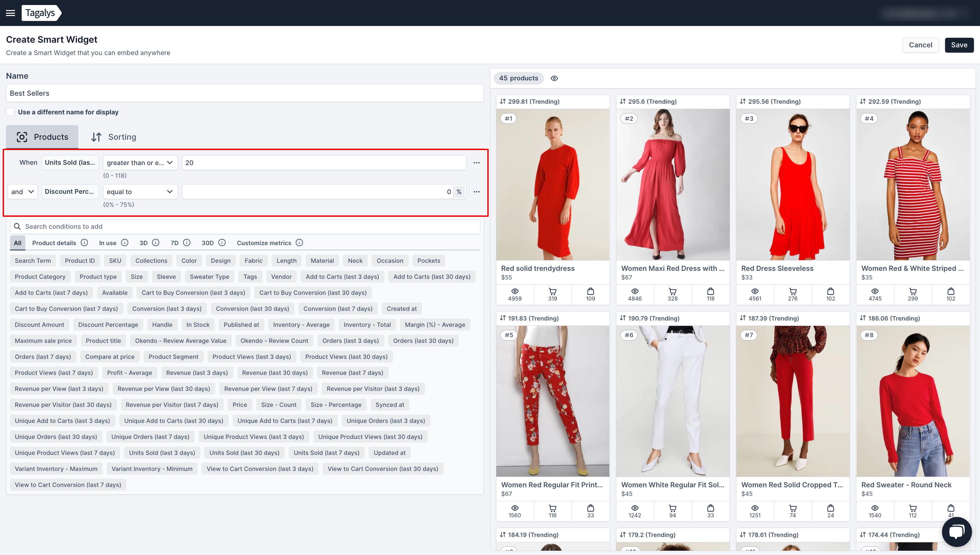Screen dimensions: 980x555
Task: Change the and/or condition connector
Action: click(22, 192)
